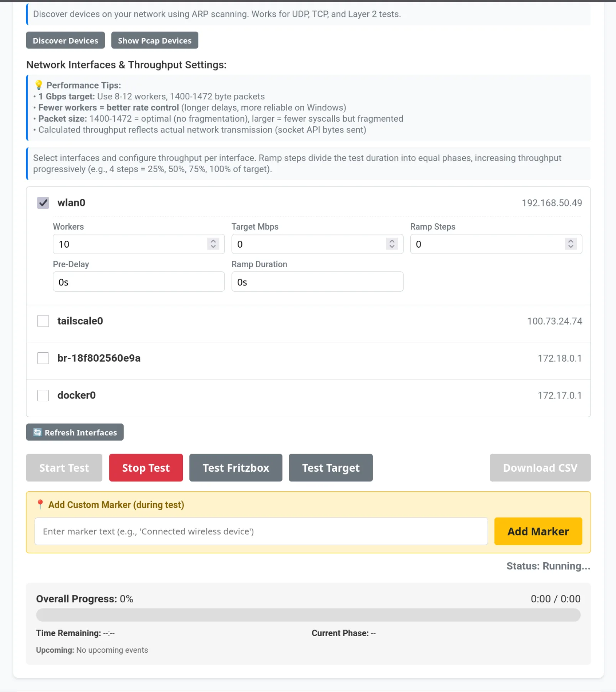Uncheck the wlan0 interface checkbox

click(x=43, y=203)
